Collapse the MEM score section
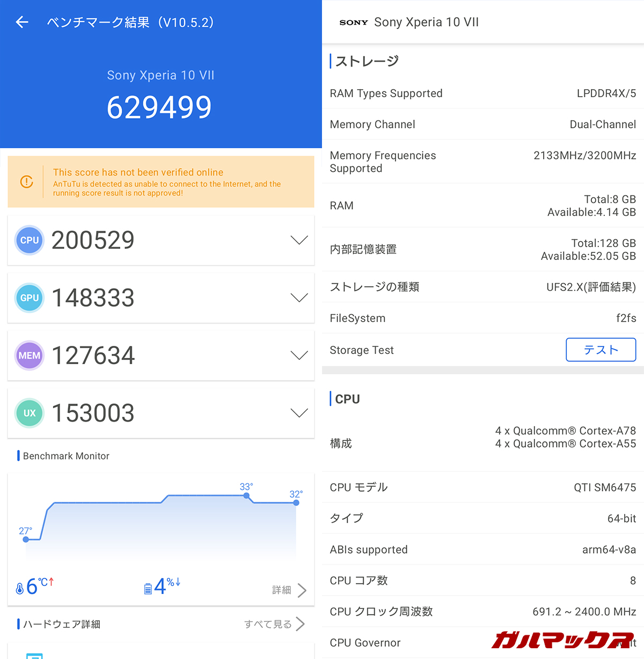The height and width of the screenshot is (659, 644). click(x=299, y=355)
